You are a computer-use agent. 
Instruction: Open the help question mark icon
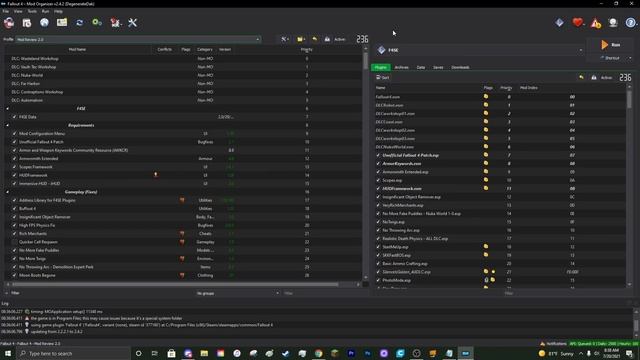pyautogui.click(x=631, y=23)
